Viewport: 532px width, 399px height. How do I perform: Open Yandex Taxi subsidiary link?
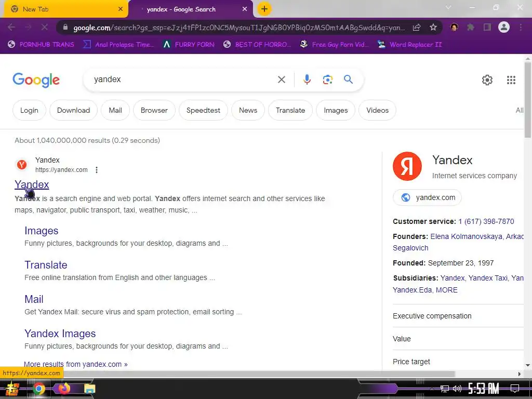click(488, 278)
